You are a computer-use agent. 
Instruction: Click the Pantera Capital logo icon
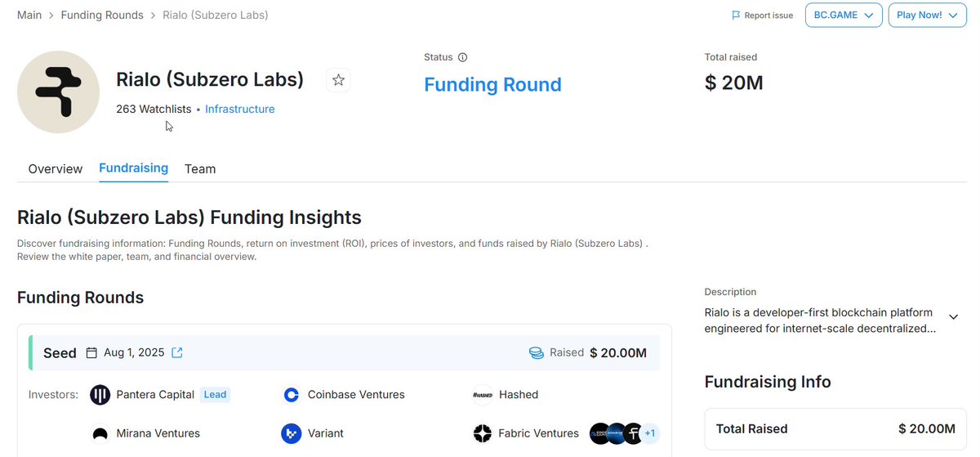tap(100, 395)
